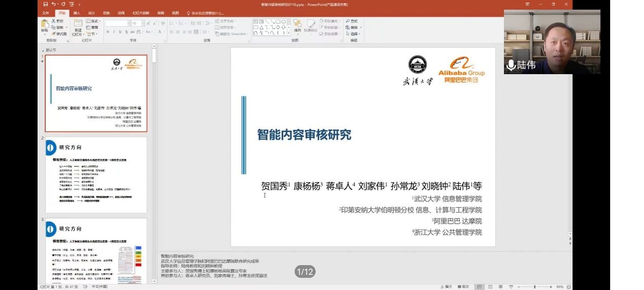The width and height of the screenshot is (644, 290).
Task: Click the Text Shadow formatting icon
Action: click(x=126, y=31)
